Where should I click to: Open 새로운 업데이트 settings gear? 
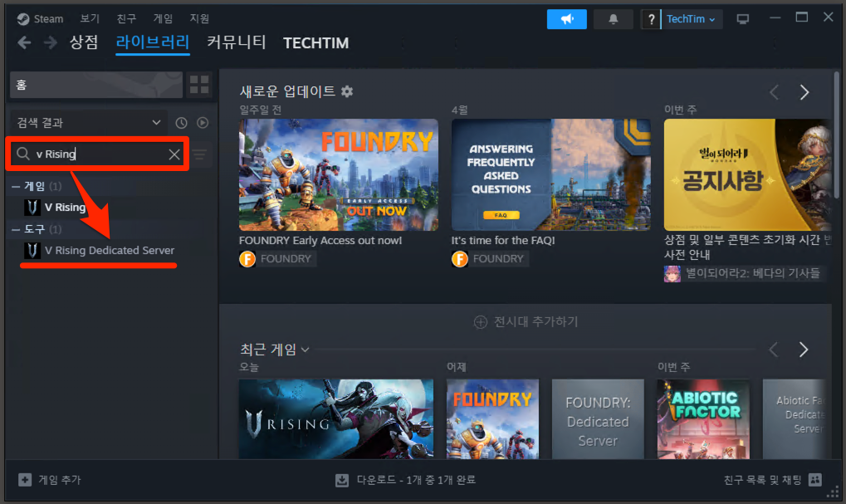tap(347, 91)
